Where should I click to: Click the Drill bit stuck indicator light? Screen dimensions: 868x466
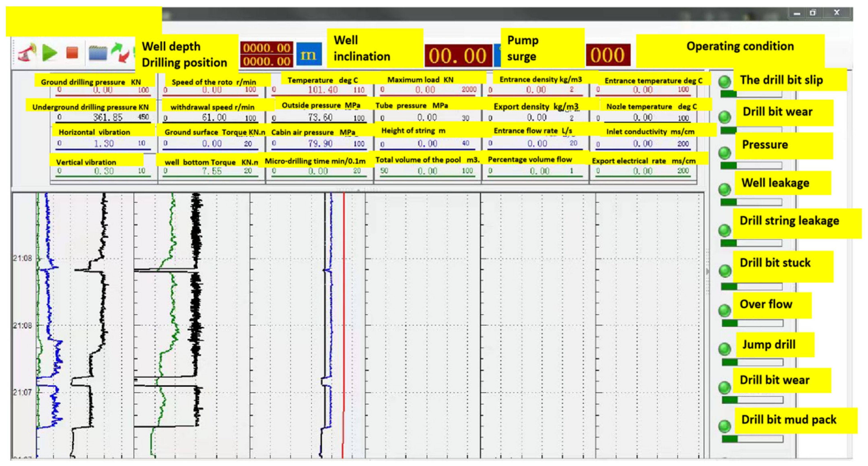click(x=725, y=271)
